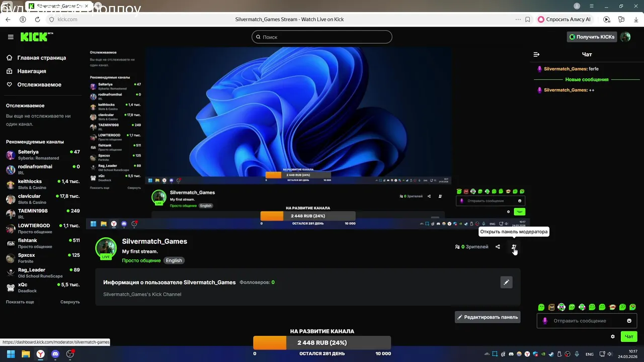Open Selteriya recommended channel
Viewport: 644px width, 362px height.
(x=43, y=155)
